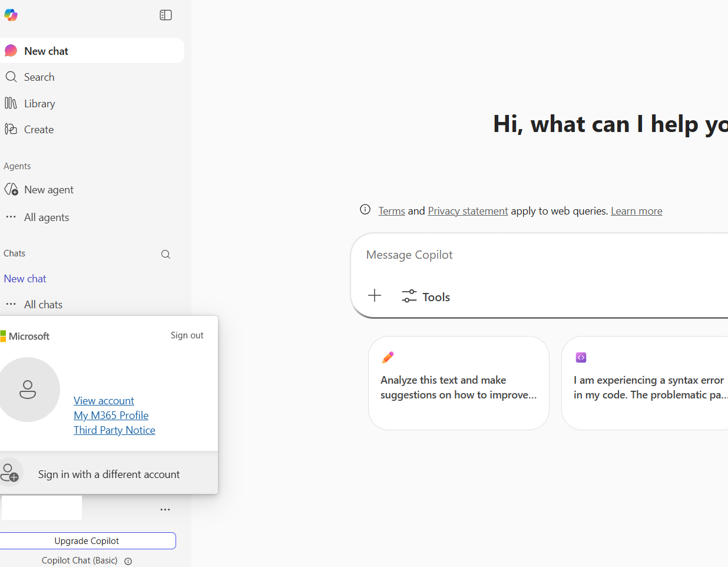
Task: Open the Privacy statement link
Action: tap(468, 211)
